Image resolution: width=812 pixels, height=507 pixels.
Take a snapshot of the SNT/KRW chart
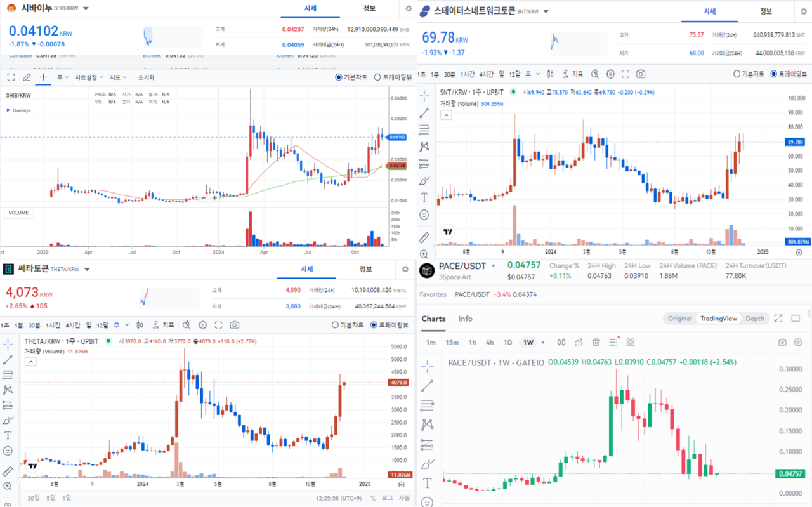[x=641, y=74]
